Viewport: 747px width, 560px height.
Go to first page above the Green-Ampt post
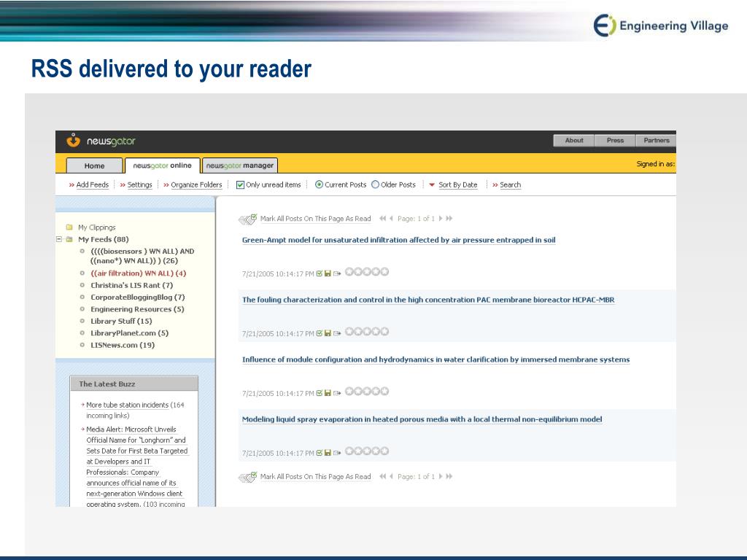(x=382, y=219)
